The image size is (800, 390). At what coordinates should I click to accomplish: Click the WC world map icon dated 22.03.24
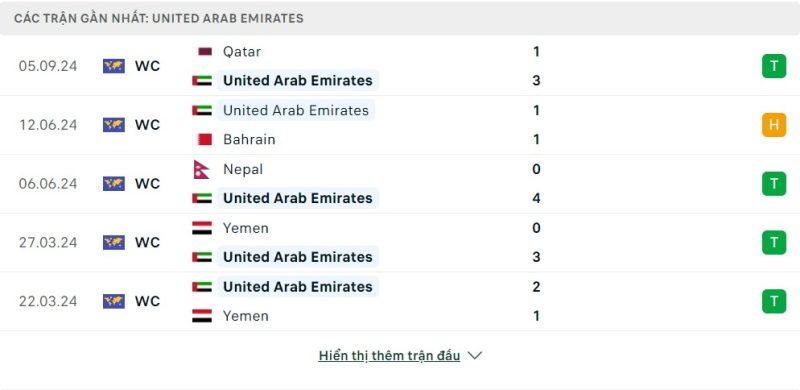pyautogui.click(x=114, y=301)
